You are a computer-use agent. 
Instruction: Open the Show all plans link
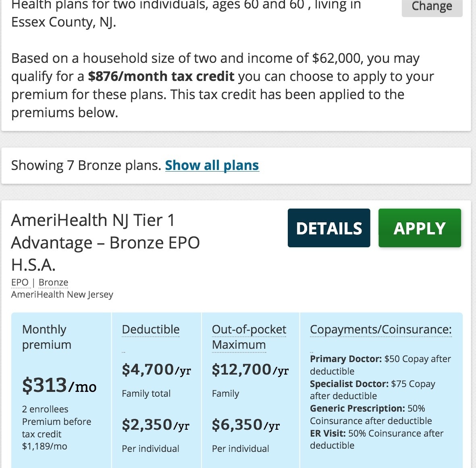click(x=212, y=165)
